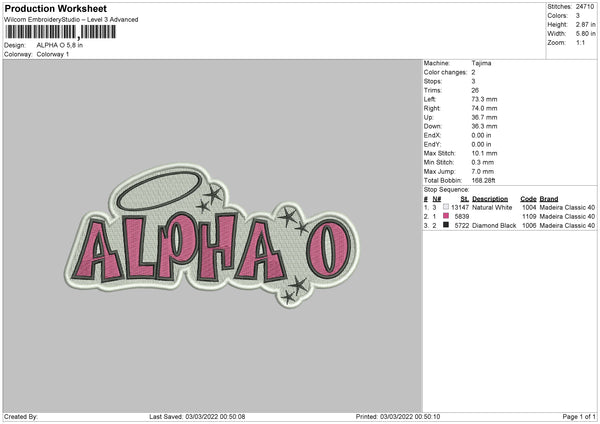Click the stitch count '5722' in row 3
Image resolution: width=600 pixels, height=424 pixels.
pyautogui.click(x=462, y=226)
